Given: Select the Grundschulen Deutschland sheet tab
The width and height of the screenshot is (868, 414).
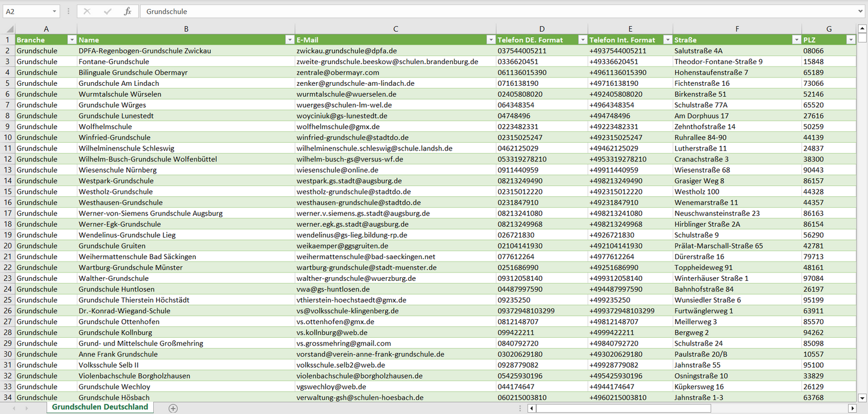Looking at the screenshot, I should 100,407.
